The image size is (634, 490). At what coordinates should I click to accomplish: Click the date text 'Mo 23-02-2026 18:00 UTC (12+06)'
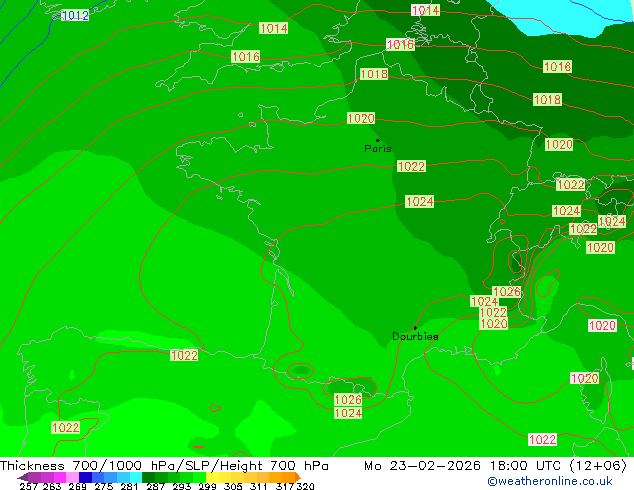pos(495,466)
